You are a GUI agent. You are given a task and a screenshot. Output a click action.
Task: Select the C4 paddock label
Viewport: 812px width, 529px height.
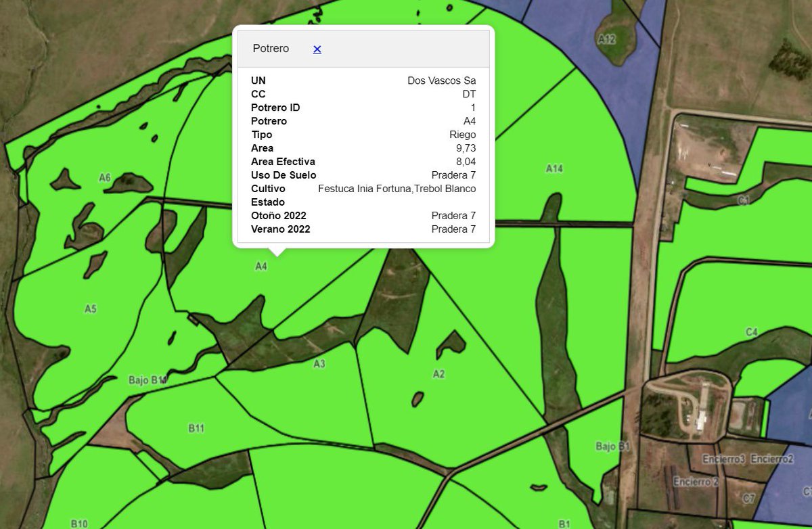752,332
